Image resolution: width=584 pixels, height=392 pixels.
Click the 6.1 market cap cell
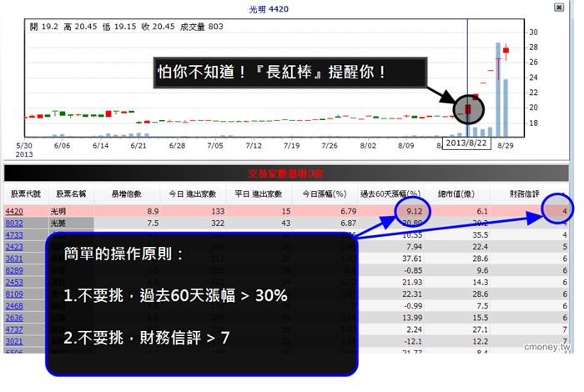click(x=482, y=212)
